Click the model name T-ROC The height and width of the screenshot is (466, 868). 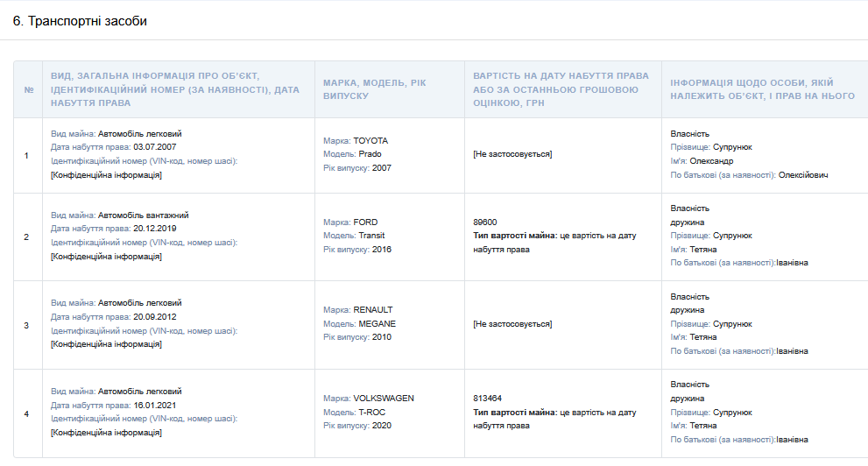(x=370, y=412)
